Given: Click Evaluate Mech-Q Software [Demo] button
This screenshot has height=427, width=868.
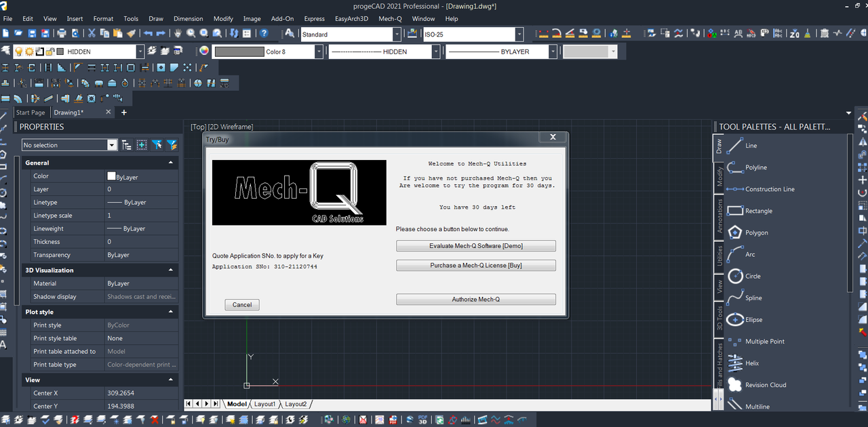Looking at the screenshot, I should tap(476, 246).
